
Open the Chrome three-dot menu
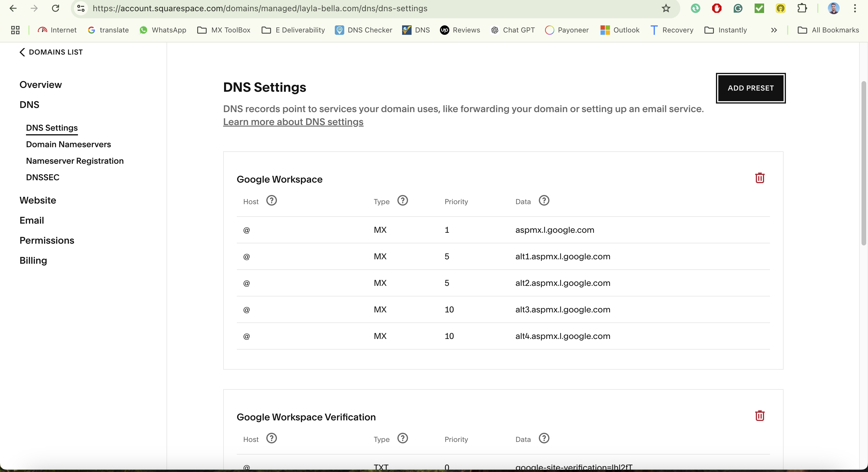[x=855, y=9]
